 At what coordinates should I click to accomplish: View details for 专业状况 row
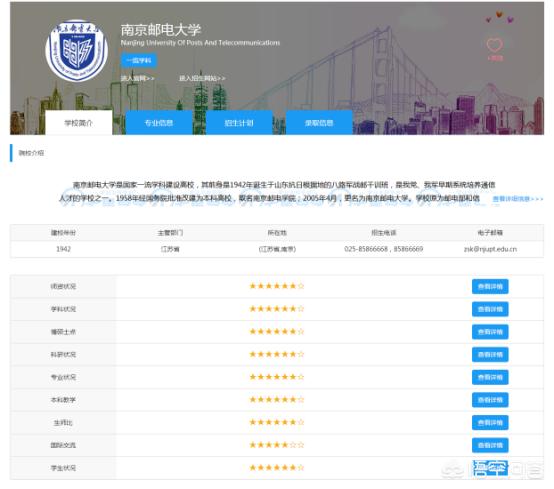[x=490, y=377]
